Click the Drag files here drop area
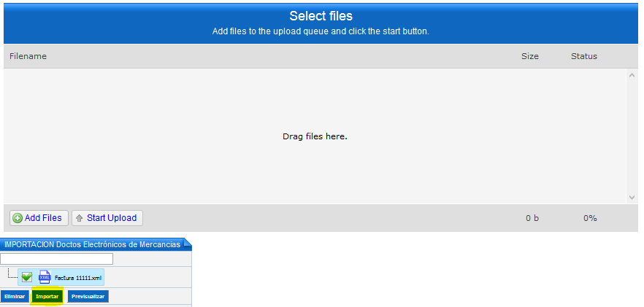Image resolution: width=644 pixels, height=307 pixels. 315,136
